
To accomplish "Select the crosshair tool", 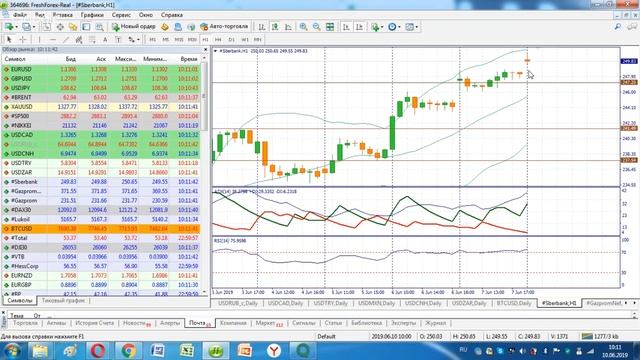I will (x=23, y=40).
